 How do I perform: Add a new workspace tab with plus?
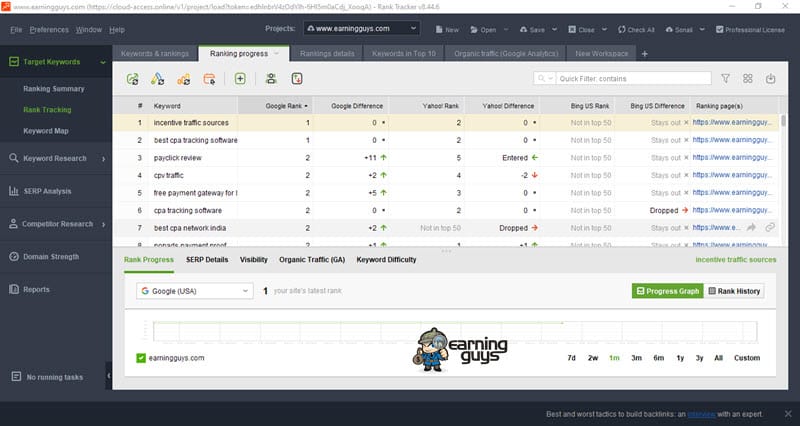tap(644, 54)
